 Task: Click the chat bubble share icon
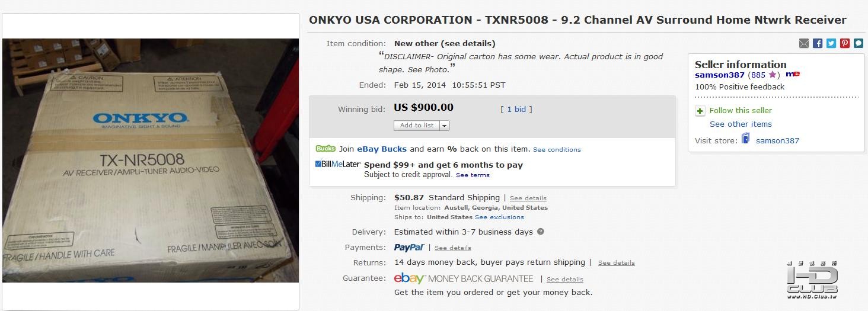[858, 43]
